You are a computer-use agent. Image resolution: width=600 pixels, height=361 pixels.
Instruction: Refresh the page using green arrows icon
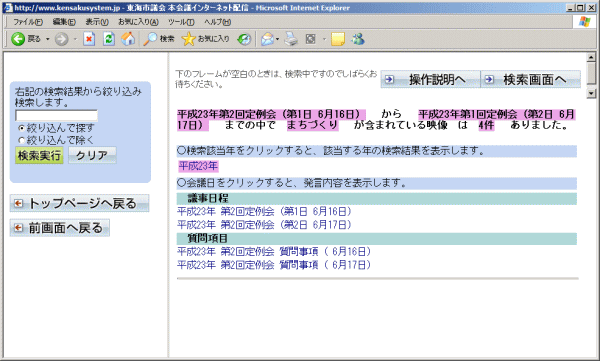tap(109, 39)
